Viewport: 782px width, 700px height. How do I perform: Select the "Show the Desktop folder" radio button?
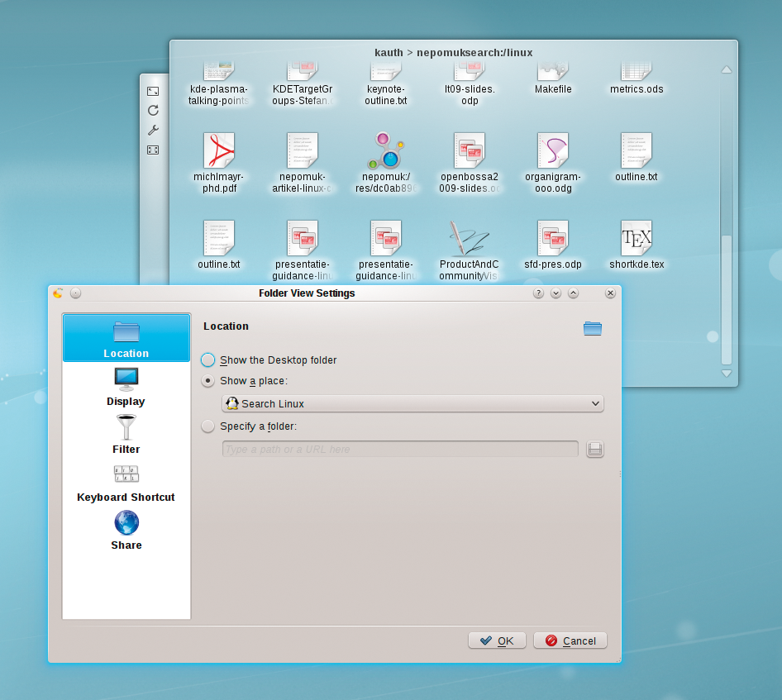click(208, 360)
